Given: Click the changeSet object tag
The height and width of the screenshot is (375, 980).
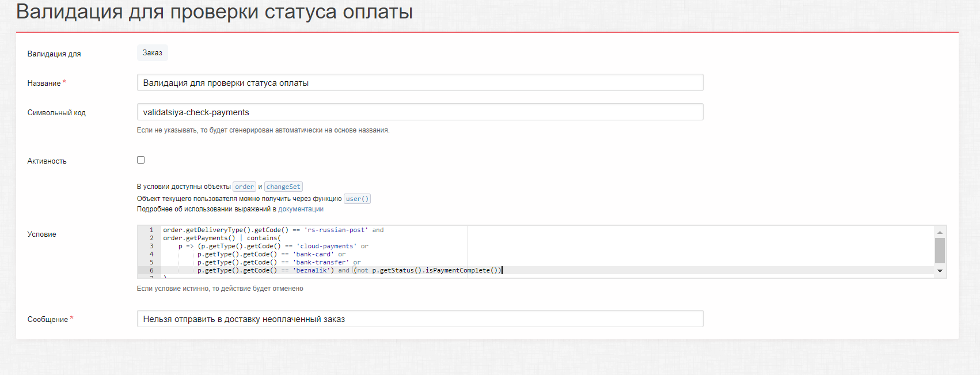Looking at the screenshot, I should click(x=283, y=187).
